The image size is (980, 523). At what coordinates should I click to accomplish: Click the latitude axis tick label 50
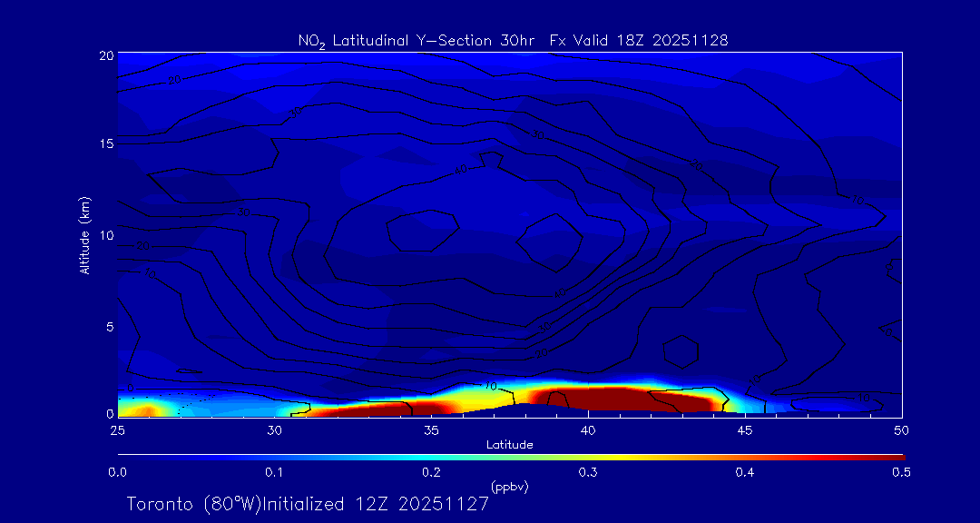tap(902, 429)
